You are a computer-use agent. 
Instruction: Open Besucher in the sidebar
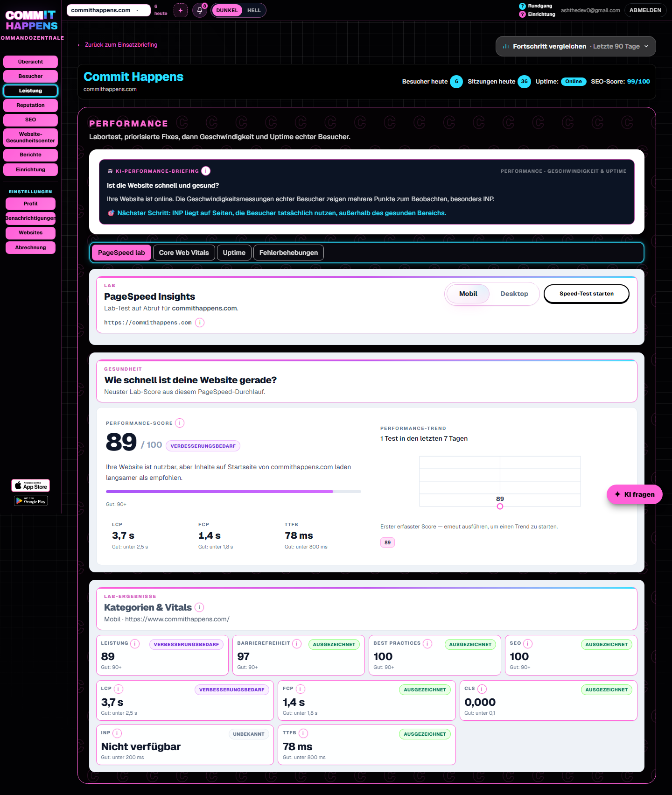tap(30, 76)
